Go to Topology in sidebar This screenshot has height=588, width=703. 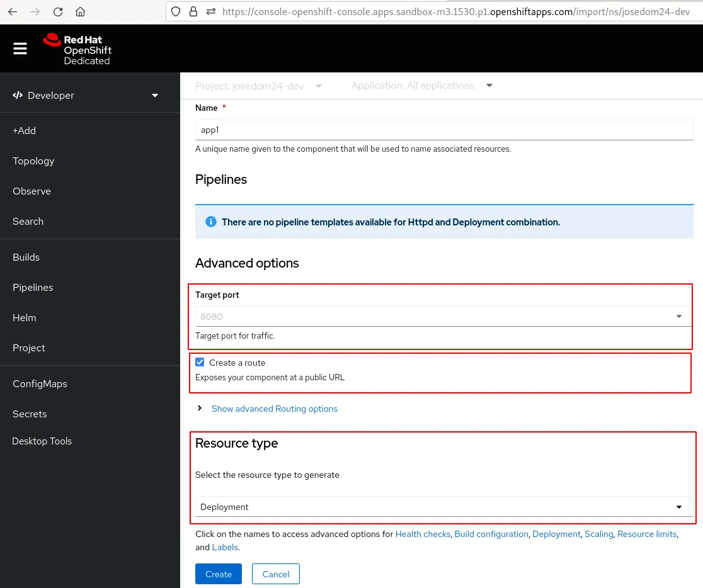(x=33, y=161)
